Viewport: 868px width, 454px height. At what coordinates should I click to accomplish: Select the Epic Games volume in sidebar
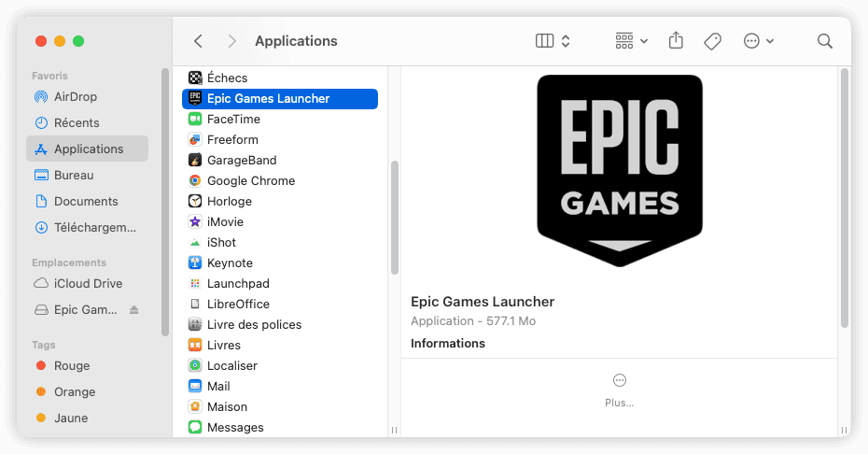(x=76, y=310)
